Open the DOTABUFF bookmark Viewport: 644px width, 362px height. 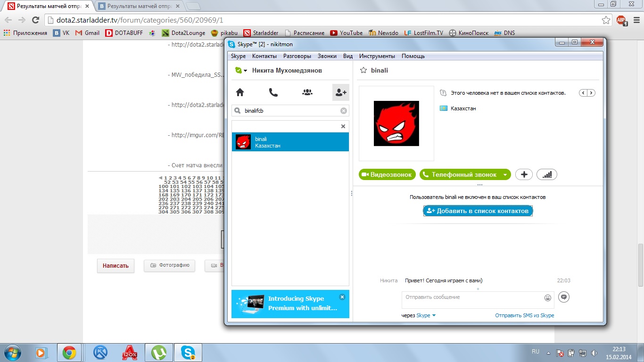click(124, 33)
